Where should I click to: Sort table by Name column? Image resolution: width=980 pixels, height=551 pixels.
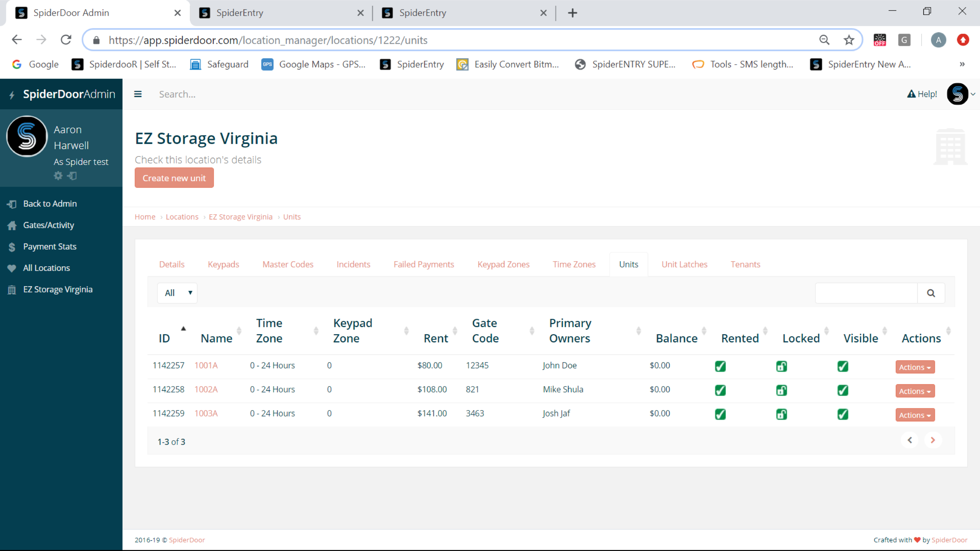coord(217,338)
